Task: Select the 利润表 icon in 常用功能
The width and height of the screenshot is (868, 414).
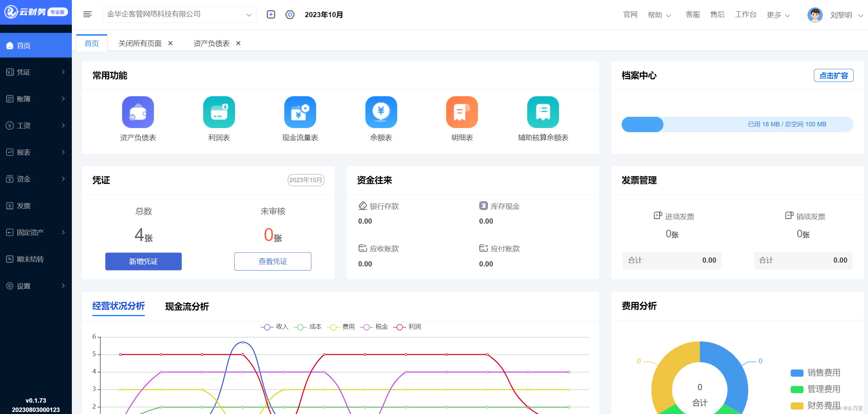Action: pos(219,112)
